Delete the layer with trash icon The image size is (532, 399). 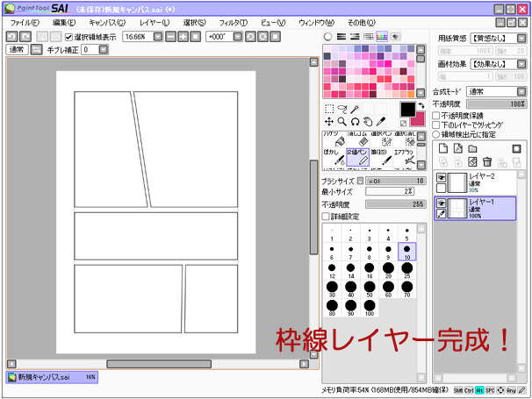coord(487,162)
